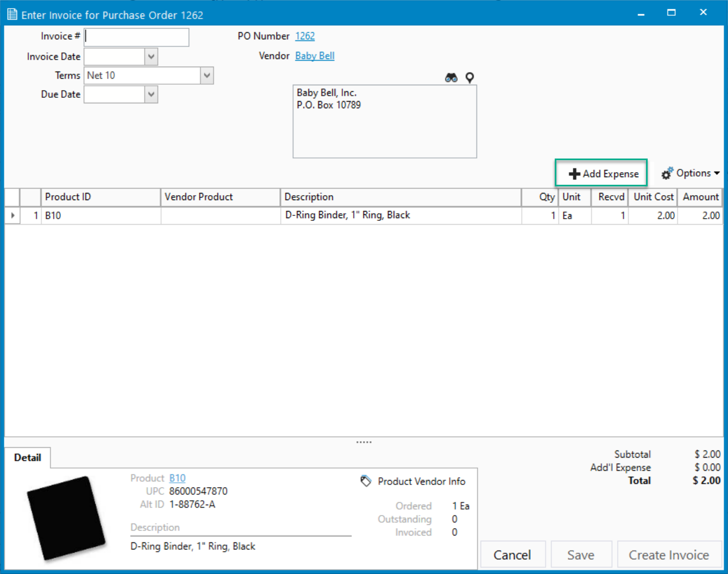Screen dimensions: 728x574
Task: Switch to the Detail tab
Action: [27, 458]
